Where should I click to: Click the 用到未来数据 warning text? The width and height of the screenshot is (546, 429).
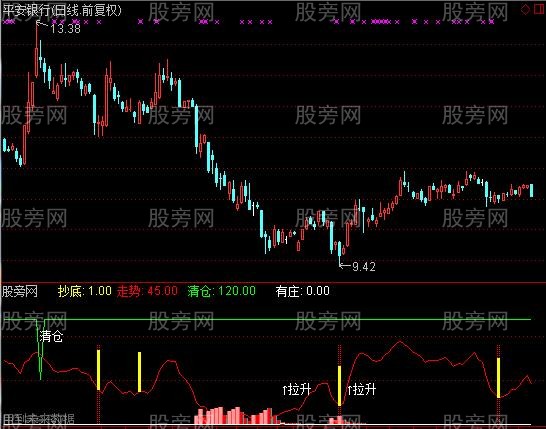pyautogui.click(x=38, y=418)
